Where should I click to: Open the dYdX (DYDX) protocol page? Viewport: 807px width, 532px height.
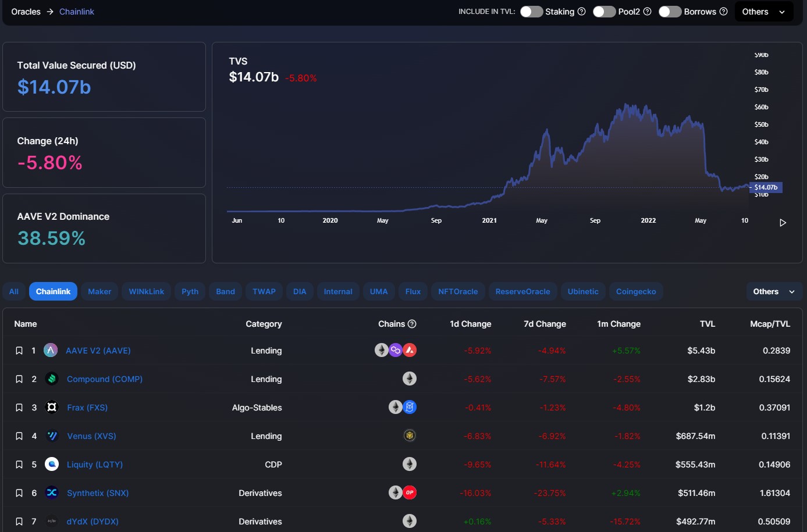93,521
